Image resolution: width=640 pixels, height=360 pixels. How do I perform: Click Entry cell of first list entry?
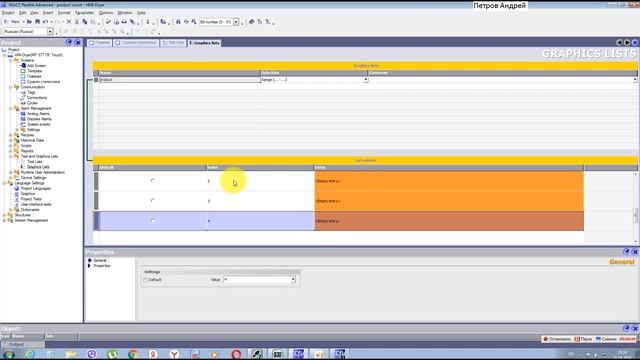449,181
